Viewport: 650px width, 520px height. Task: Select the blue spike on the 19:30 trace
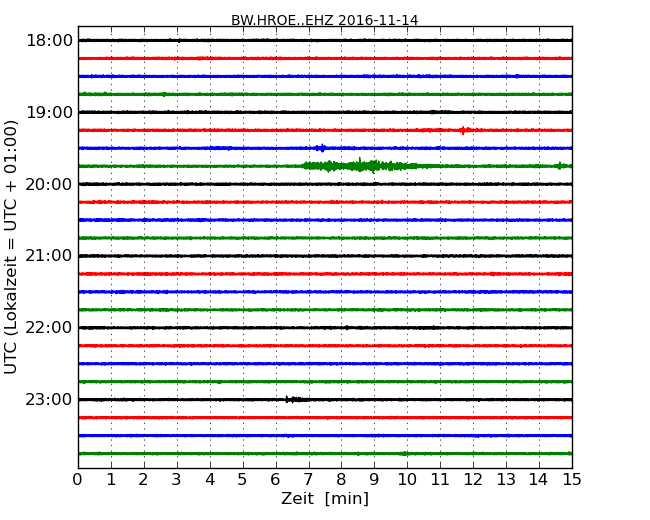pyautogui.click(x=321, y=148)
